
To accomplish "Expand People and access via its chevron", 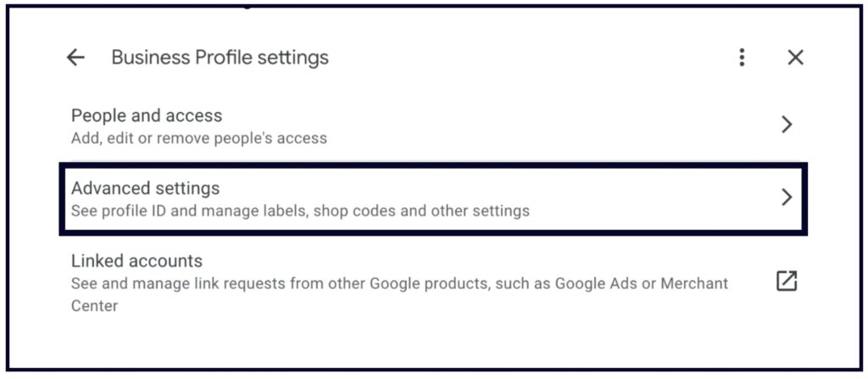I will (787, 125).
